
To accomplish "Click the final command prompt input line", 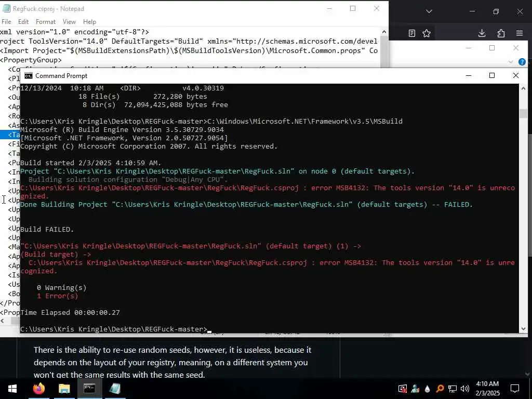I will [116, 329].
